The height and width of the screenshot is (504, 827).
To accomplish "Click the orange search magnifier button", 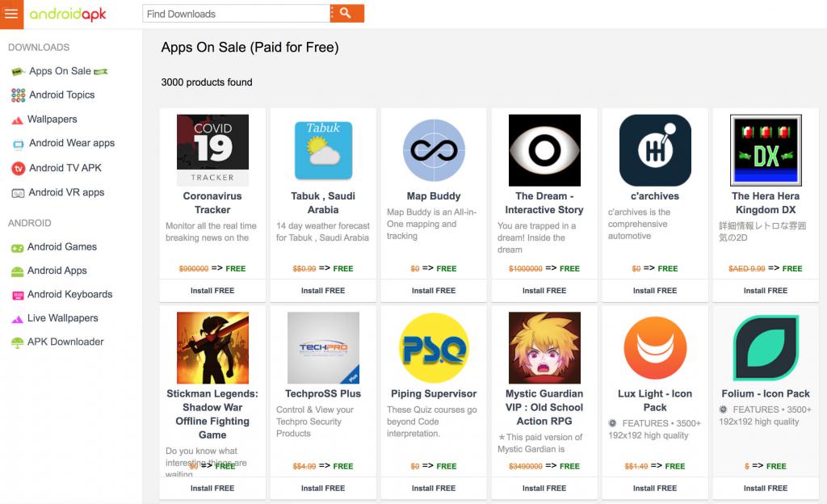I will point(346,13).
